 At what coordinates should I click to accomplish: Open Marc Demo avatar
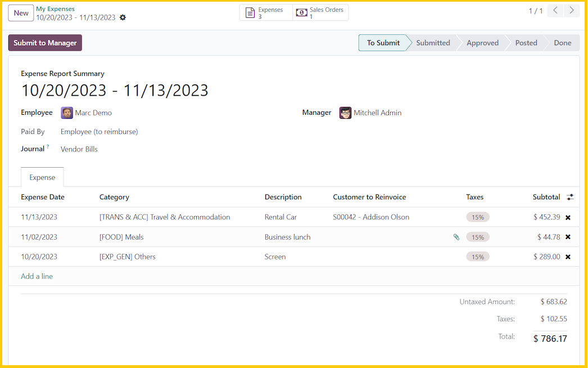tap(67, 113)
